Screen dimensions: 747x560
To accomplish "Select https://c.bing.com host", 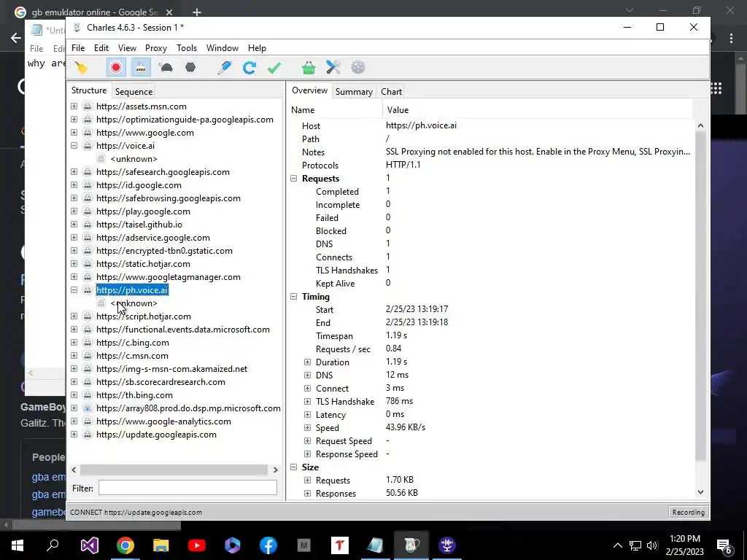I will pos(133,343).
